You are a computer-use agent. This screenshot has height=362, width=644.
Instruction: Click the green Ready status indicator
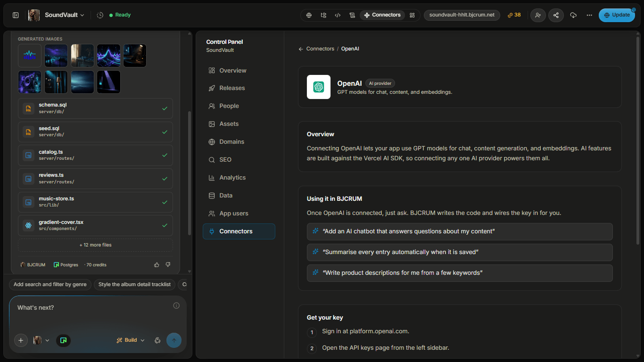coord(120,15)
